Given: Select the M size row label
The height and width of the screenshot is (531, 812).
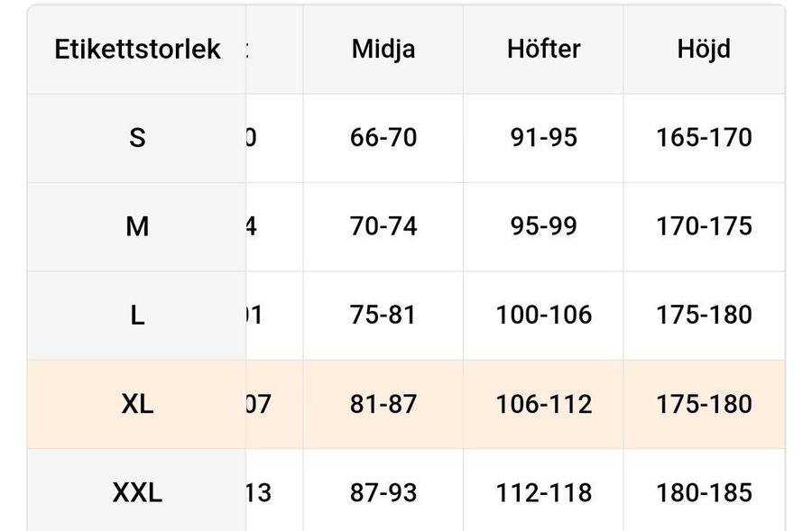Looking at the screenshot, I should [137, 226].
